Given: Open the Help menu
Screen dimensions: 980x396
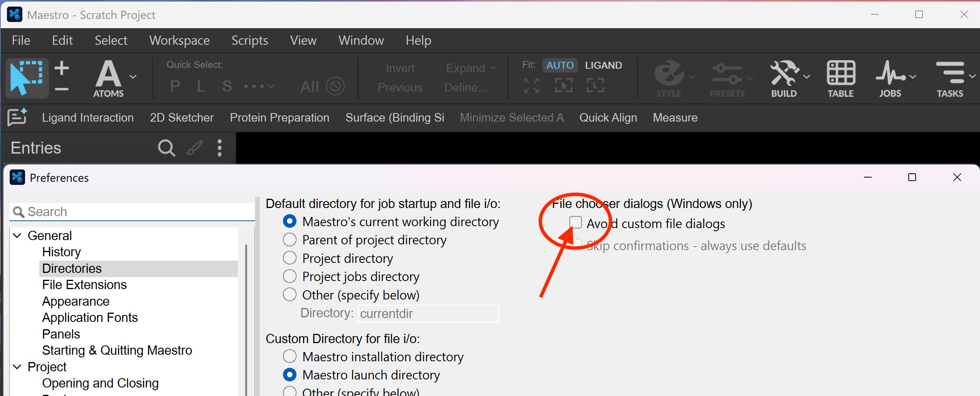Looking at the screenshot, I should (x=418, y=40).
